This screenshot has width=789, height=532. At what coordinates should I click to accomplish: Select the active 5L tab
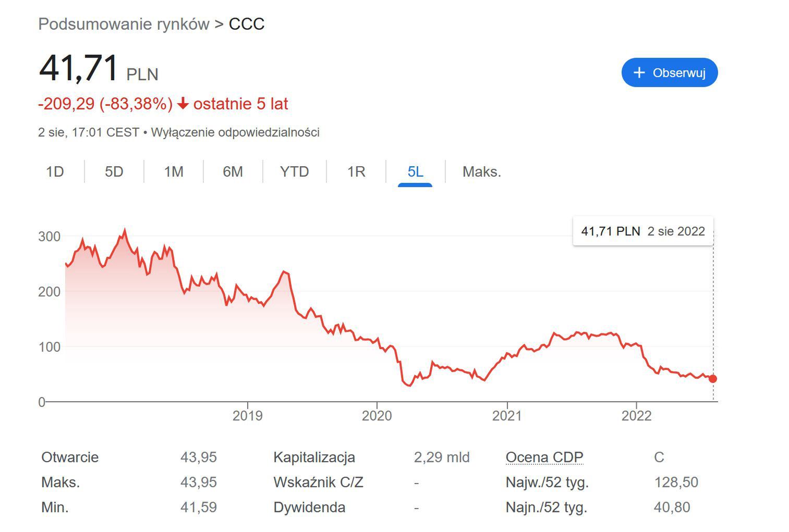point(415,171)
